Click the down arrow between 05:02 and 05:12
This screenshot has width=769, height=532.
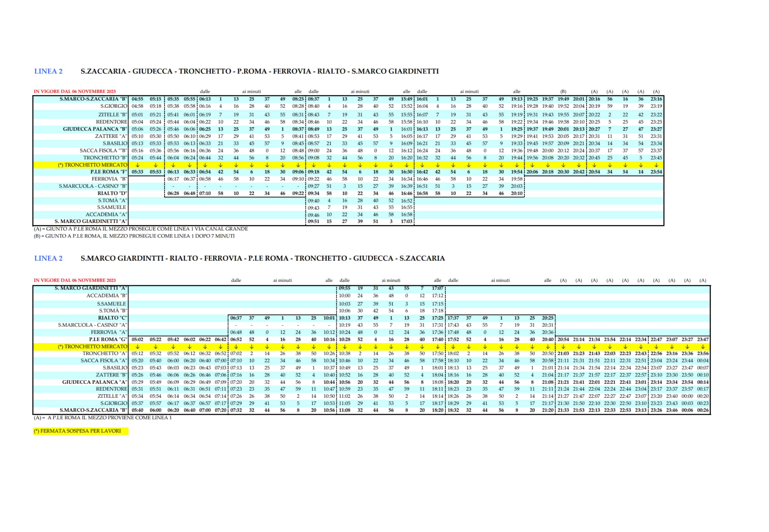(x=137, y=347)
